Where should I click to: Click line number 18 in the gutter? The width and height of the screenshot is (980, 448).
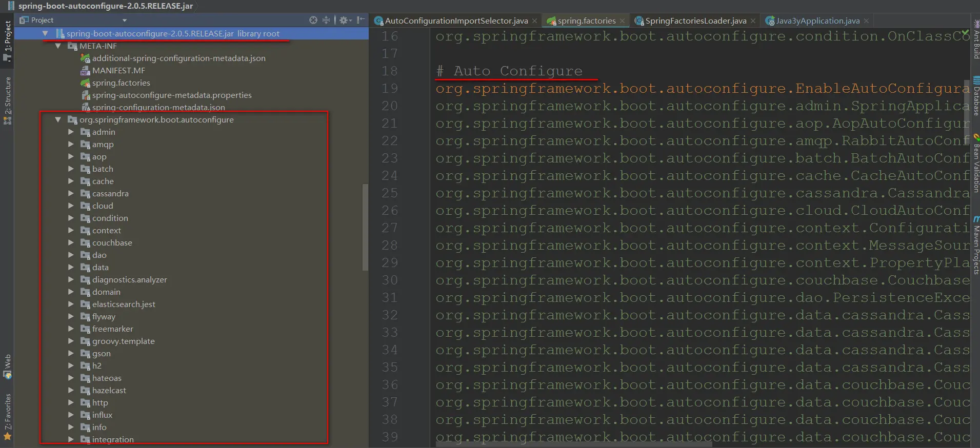coord(390,71)
